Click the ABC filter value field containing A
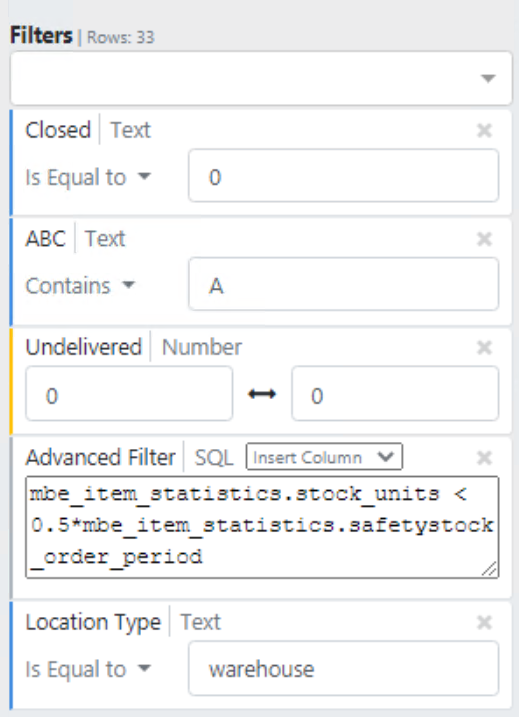This screenshot has height=717, width=519. 343,284
